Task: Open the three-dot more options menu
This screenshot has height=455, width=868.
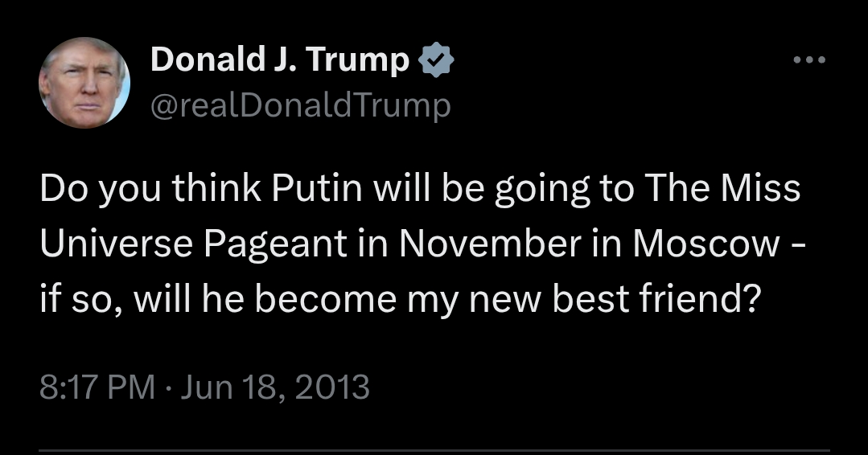Action: [x=809, y=59]
